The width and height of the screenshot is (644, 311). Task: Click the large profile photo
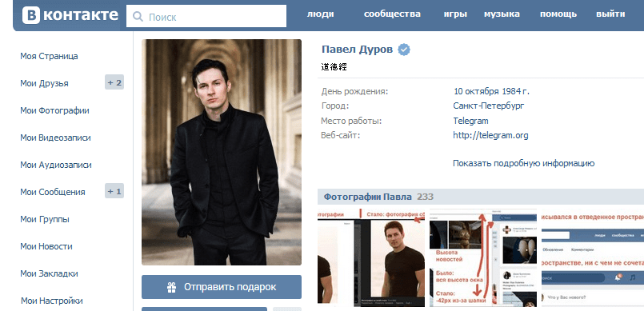coord(222,152)
